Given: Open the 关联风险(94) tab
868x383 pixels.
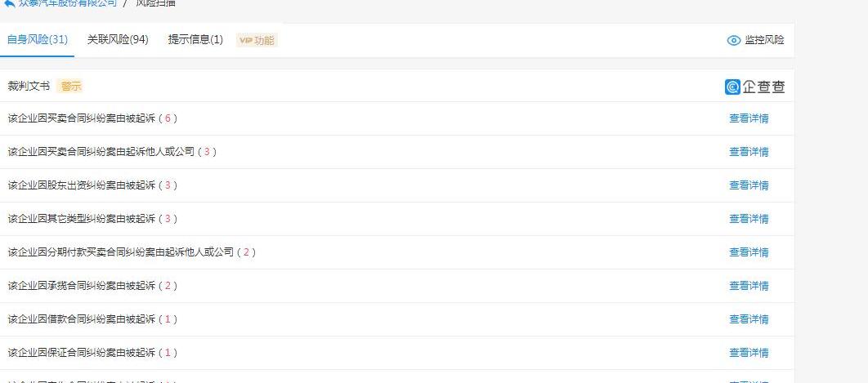Looking at the screenshot, I should point(118,39).
